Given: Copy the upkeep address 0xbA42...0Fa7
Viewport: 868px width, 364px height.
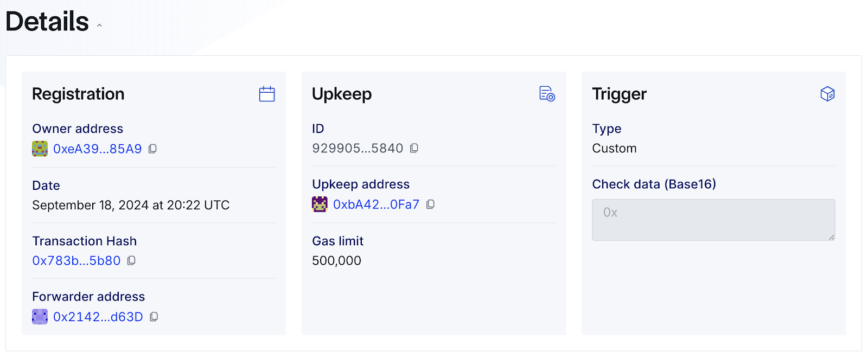Looking at the screenshot, I should tap(431, 205).
